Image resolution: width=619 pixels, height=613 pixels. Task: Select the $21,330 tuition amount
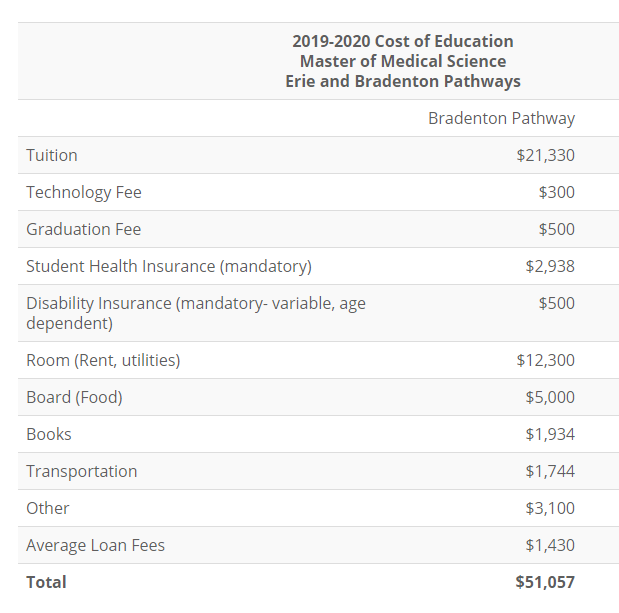pyautogui.click(x=545, y=155)
